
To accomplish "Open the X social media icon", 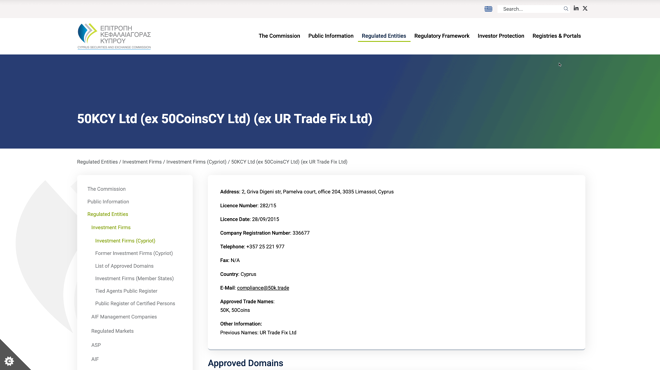I will coord(585,8).
